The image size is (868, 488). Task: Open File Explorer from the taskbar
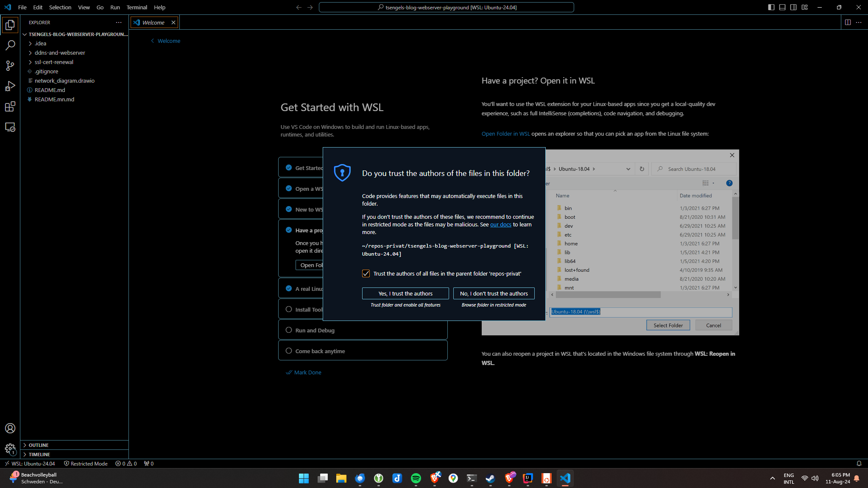coord(341,478)
